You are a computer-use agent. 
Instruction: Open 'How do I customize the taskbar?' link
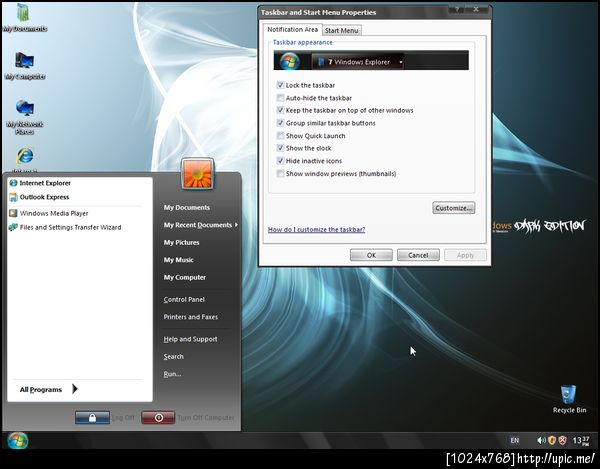point(316,230)
